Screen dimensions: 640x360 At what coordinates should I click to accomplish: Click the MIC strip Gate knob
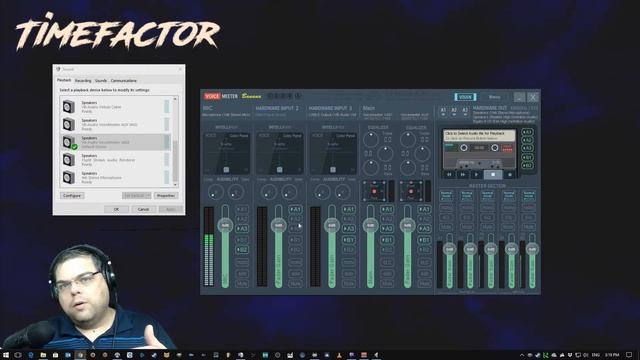(236, 192)
